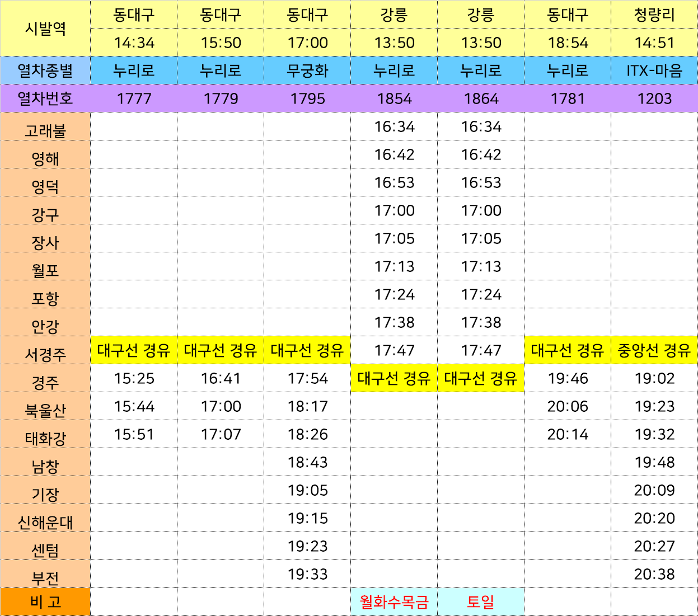This screenshot has width=698, height=616.
Task: Click the 태화강 station label
Action: [x=45, y=434]
